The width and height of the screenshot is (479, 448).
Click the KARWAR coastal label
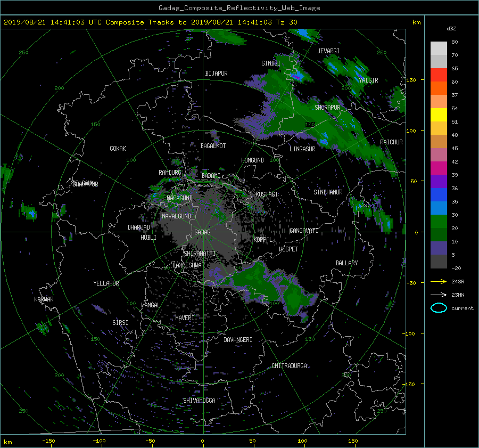coord(44,299)
